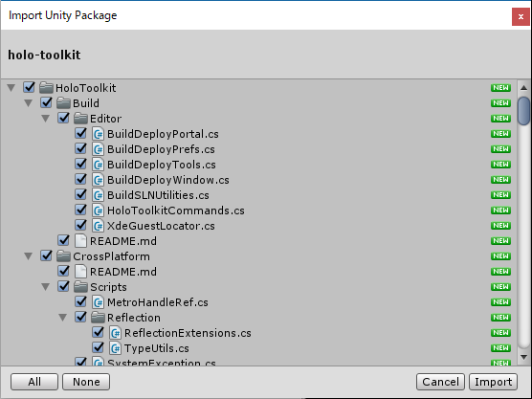The image size is (532, 399).
Task: Click the Scripts folder icon
Action: (x=80, y=287)
